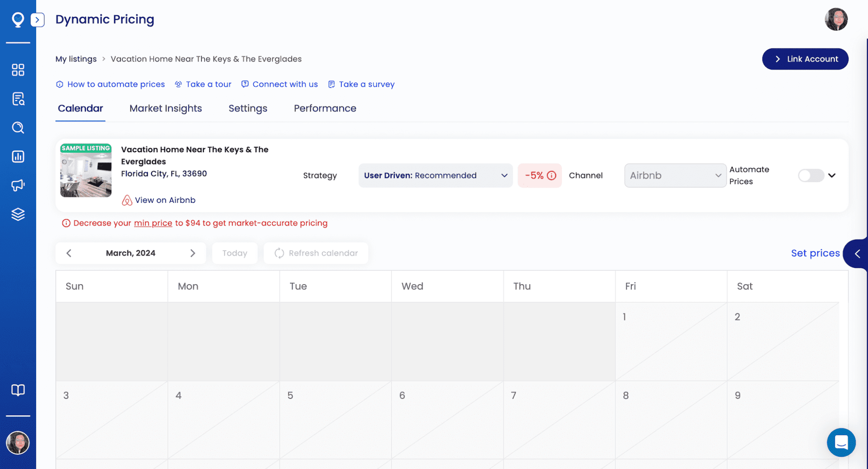Open the dashboard grid icon in sidebar
Image resolution: width=868 pixels, height=469 pixels.
[18, 70]
